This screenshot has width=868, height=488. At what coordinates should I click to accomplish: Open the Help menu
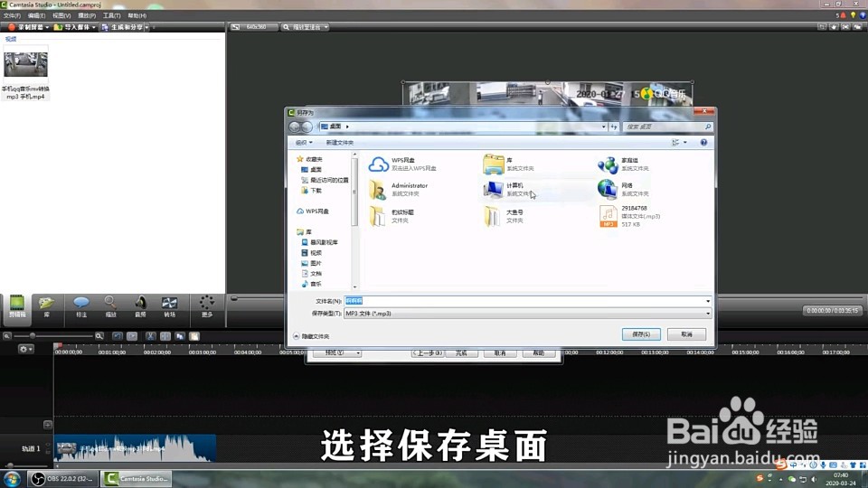(x=137, y=15)
